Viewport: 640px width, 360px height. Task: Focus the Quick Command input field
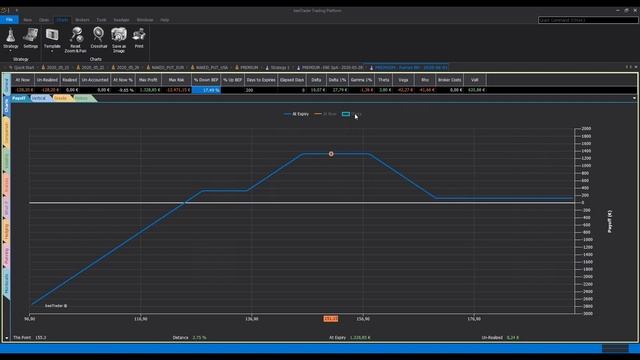point(588,20)
